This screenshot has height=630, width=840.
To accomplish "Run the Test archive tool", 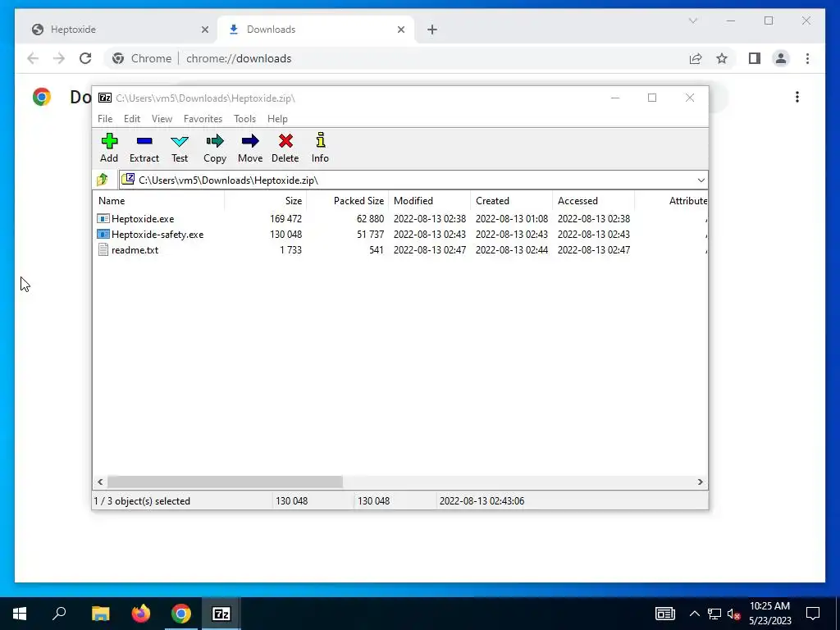I will [180, 148].
